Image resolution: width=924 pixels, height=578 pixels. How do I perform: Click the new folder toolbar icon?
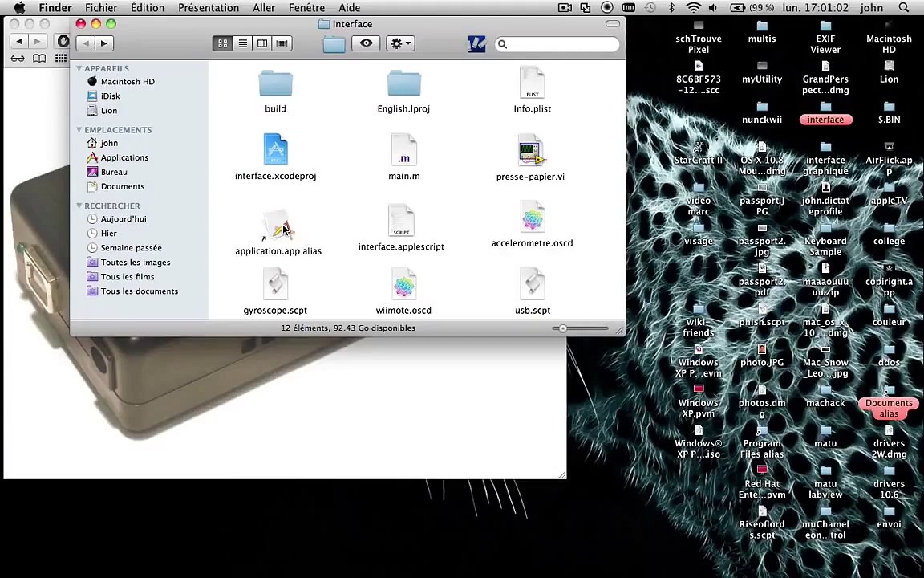[x=334, y=43]
